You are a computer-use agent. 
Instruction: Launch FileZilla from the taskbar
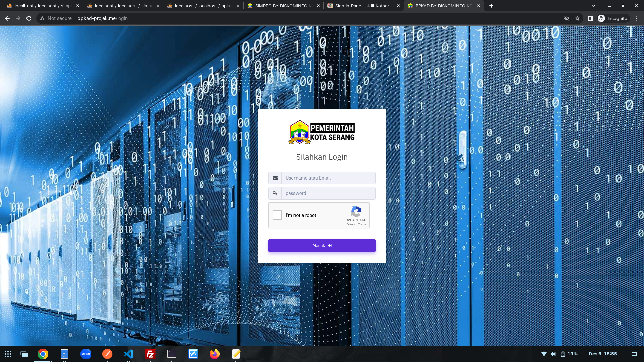click(150, 354)
